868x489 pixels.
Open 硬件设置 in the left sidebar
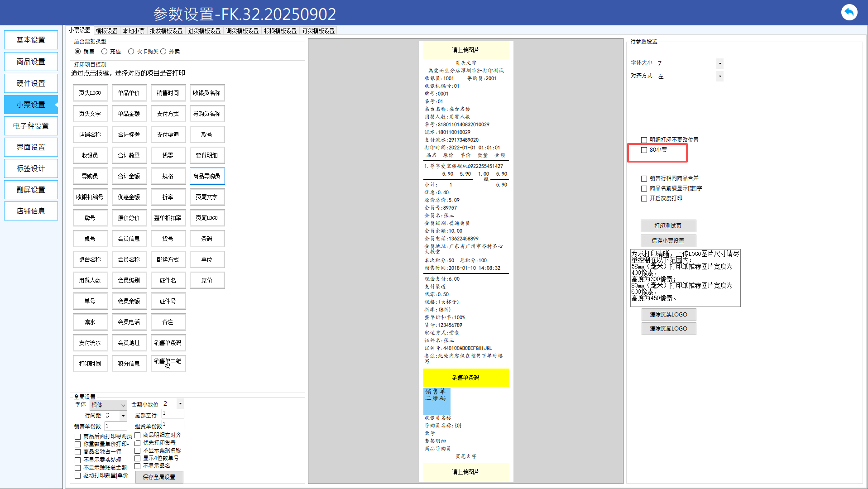coord(31,83)
